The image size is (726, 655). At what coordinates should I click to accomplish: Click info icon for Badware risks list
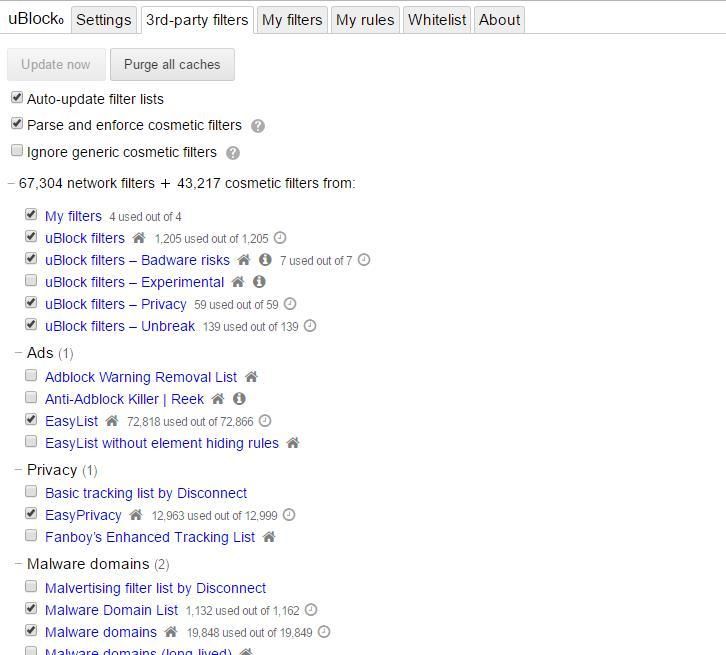tap(265, 260)
